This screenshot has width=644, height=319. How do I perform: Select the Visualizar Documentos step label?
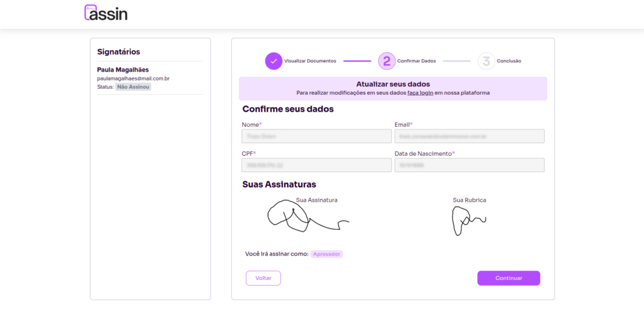coord(310,61)
